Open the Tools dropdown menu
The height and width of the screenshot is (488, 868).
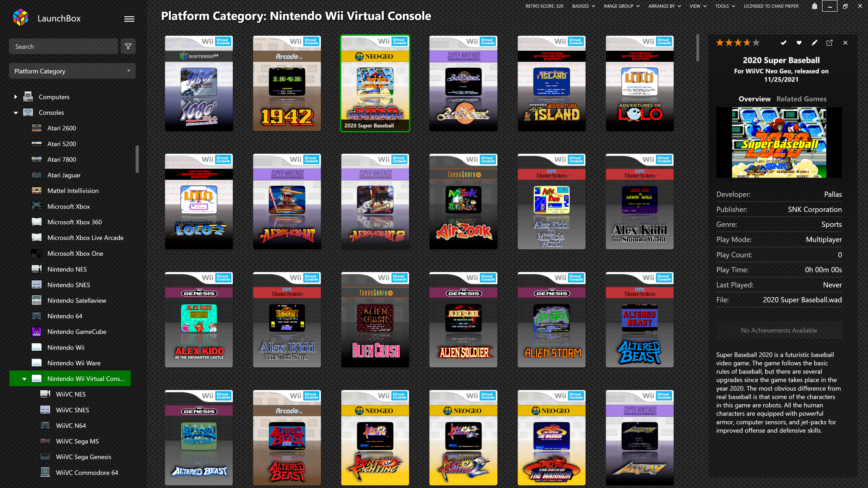[x=725, y=6]
